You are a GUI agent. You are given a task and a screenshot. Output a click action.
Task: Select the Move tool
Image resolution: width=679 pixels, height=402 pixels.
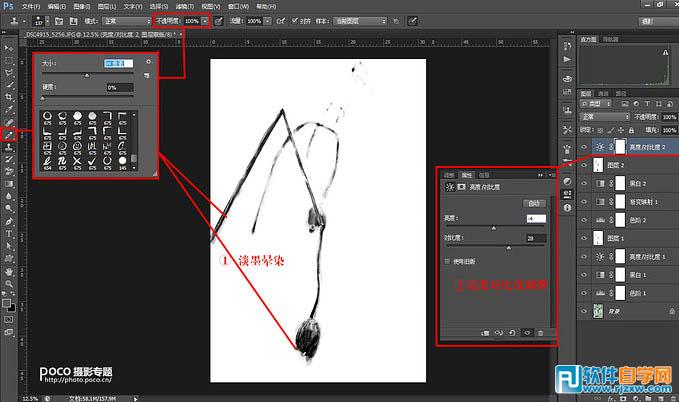pos(9,48)
